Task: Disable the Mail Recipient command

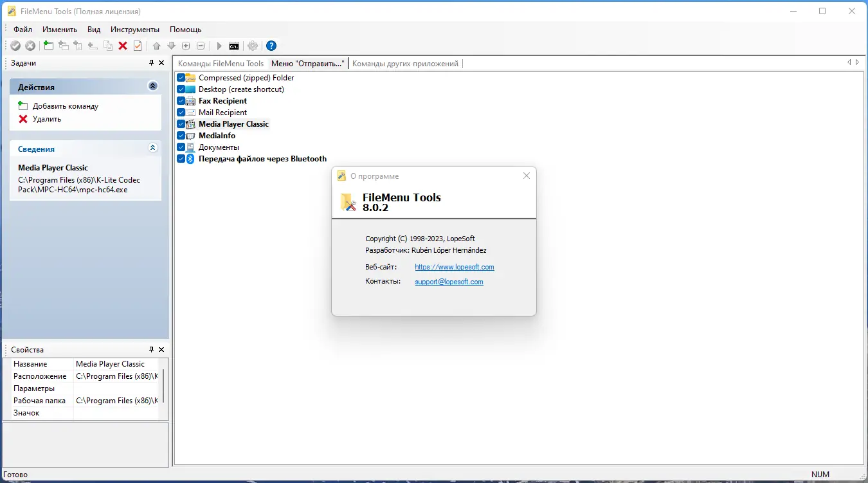Action: [179, 112]
